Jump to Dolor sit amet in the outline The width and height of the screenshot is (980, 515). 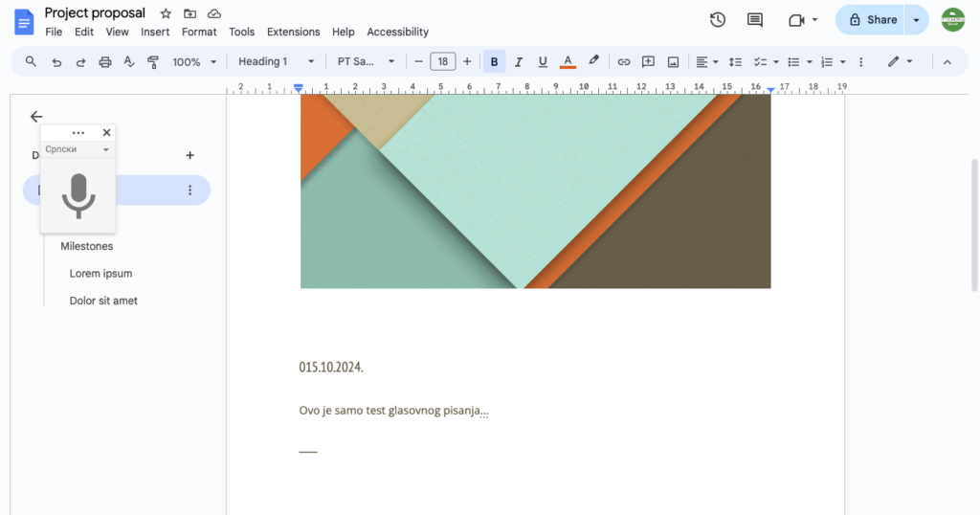(103, 301)
